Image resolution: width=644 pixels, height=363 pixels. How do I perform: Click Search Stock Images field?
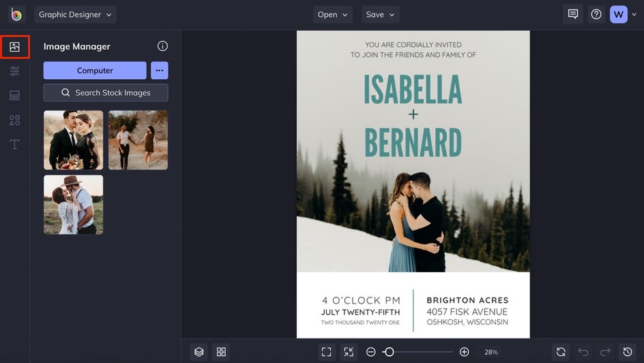[106, 93]
